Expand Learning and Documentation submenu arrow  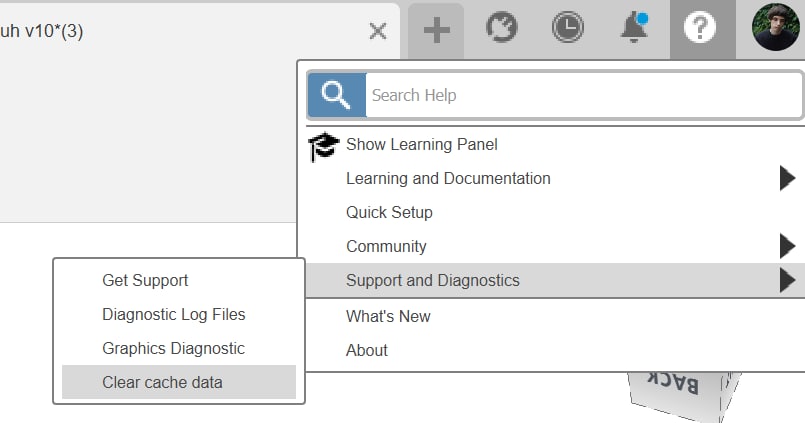787,178
